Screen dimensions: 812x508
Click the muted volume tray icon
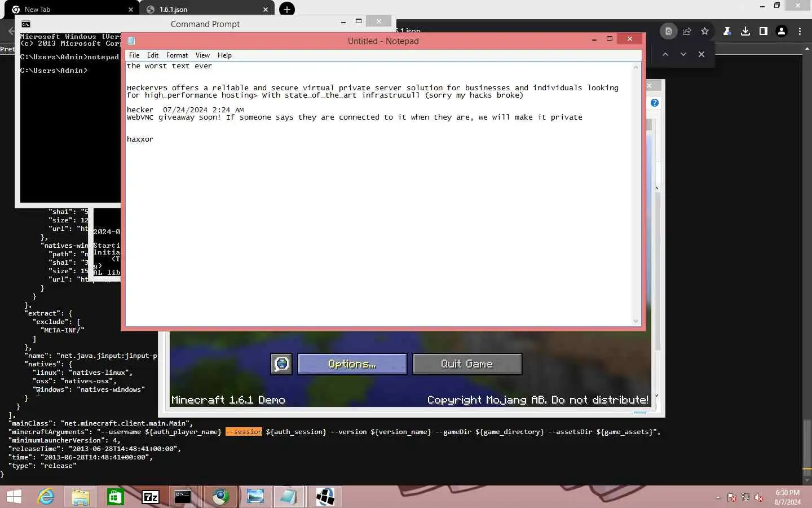(x=759, y=498)
